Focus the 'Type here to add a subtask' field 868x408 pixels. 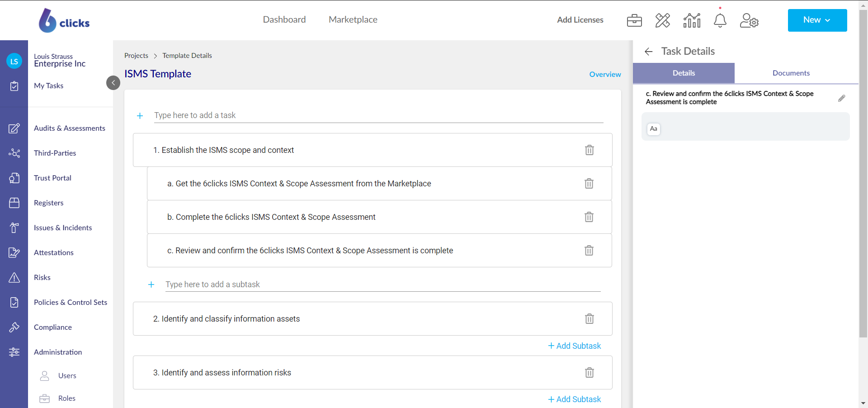pyautogui.click(x=383, y=285)
